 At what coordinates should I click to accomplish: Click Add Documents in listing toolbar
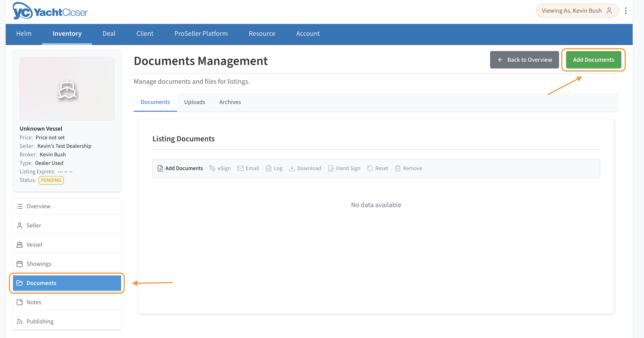180,168
